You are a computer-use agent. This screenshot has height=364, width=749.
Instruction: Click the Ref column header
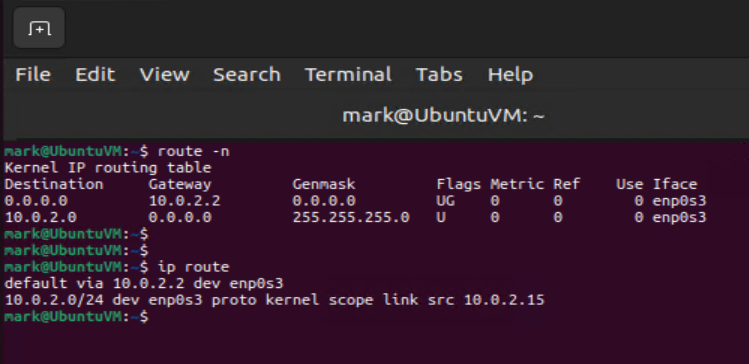[x=567, y=184]
